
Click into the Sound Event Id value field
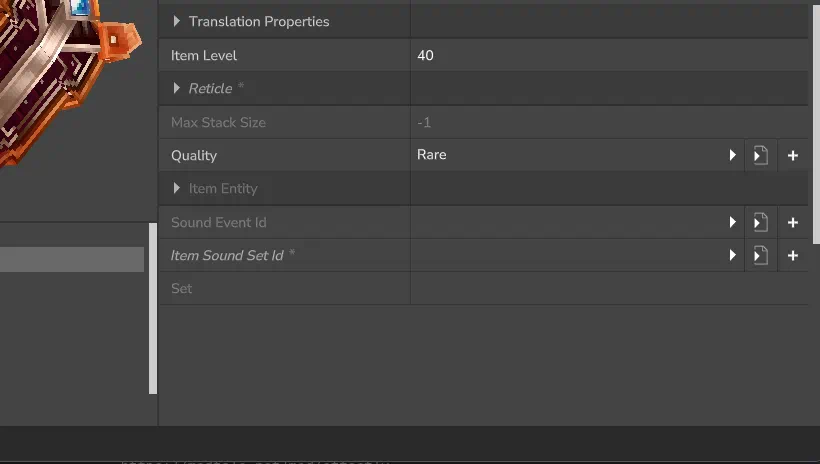point(567,222)
